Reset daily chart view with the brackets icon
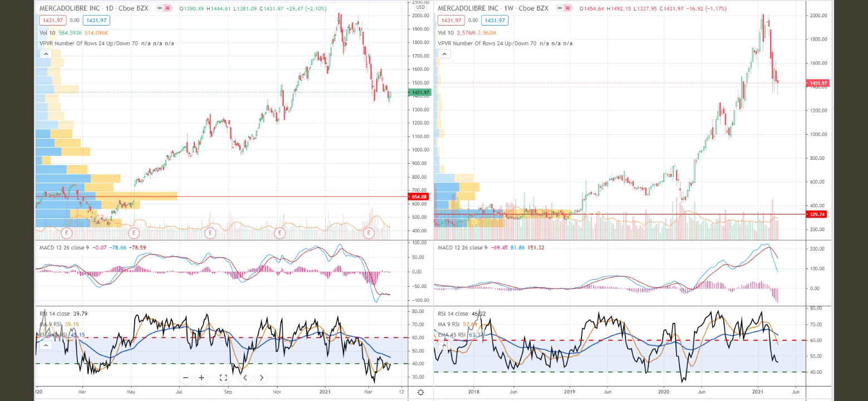This screenshot has height=401, width=868. [223, 378]
